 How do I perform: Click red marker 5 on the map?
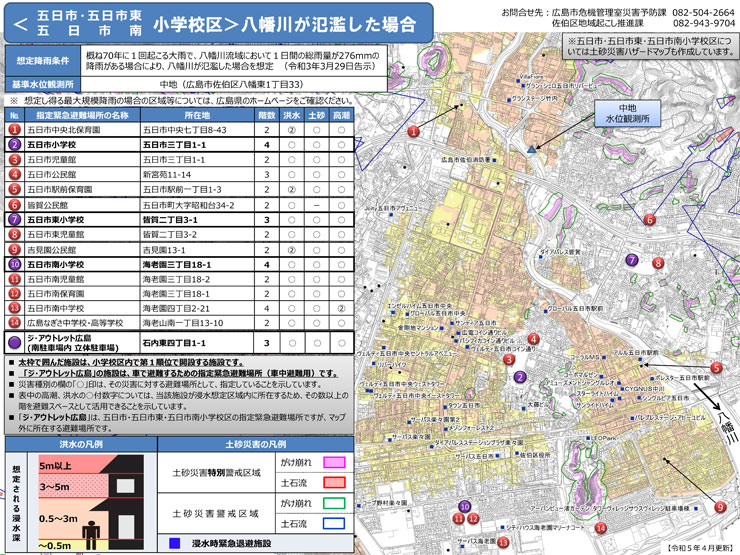716,368
